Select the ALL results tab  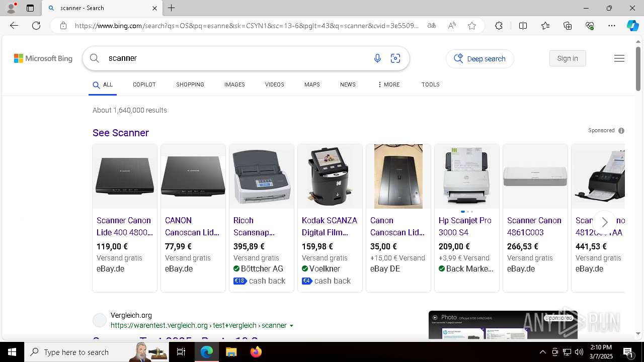coord(103,84)
